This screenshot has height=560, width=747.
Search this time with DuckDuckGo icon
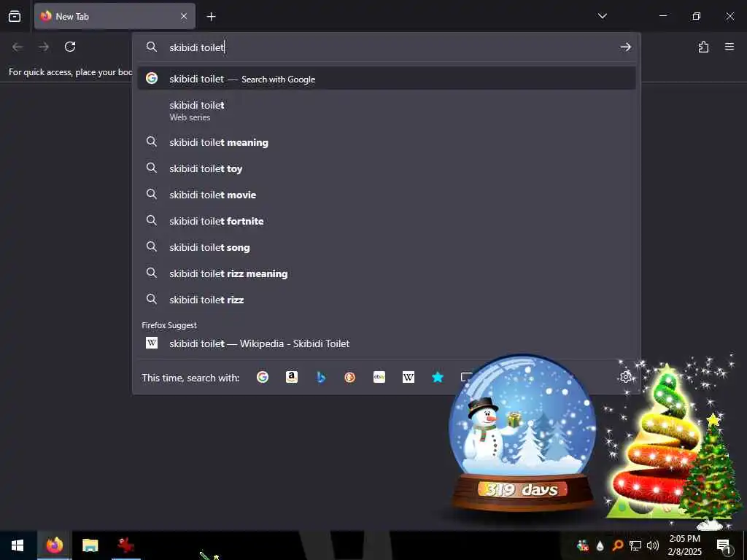[x=349, y=377]
